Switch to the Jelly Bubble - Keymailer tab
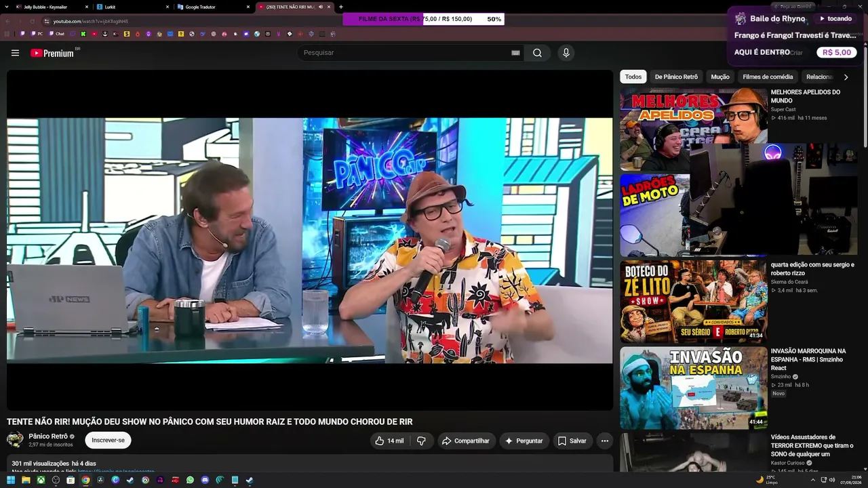This screenshot has height=488, width=868. click(52, 7)
